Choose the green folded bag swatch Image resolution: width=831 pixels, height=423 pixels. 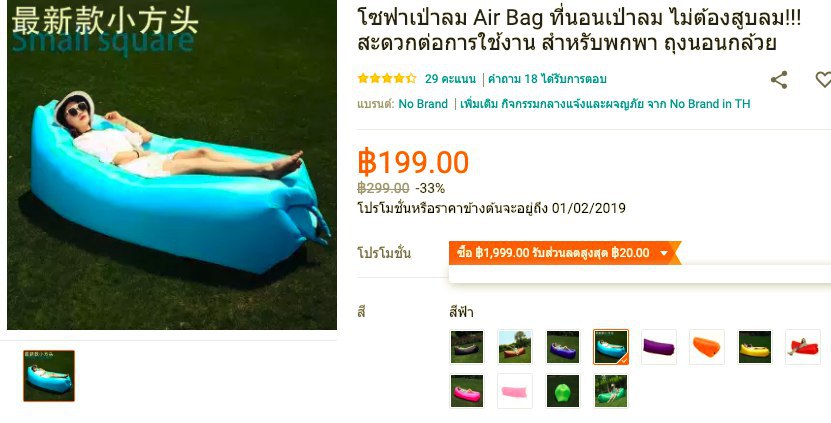[x=563, y=391]
